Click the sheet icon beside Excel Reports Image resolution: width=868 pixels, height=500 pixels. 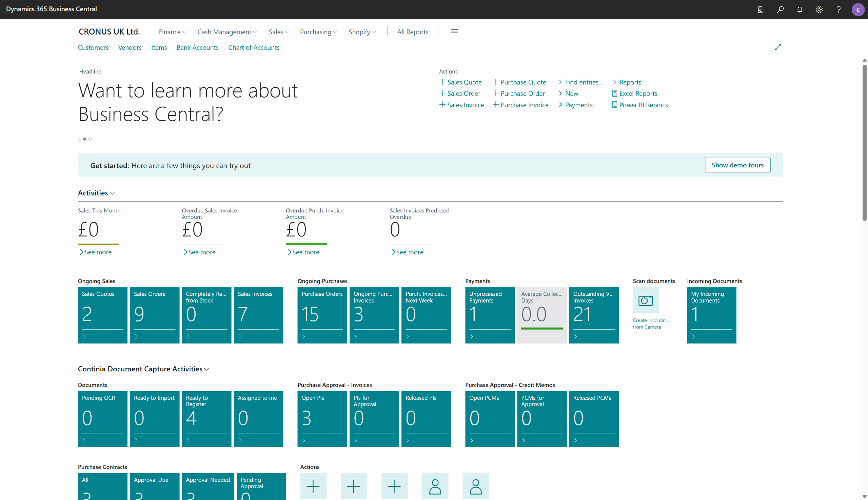tap(614, 93)
